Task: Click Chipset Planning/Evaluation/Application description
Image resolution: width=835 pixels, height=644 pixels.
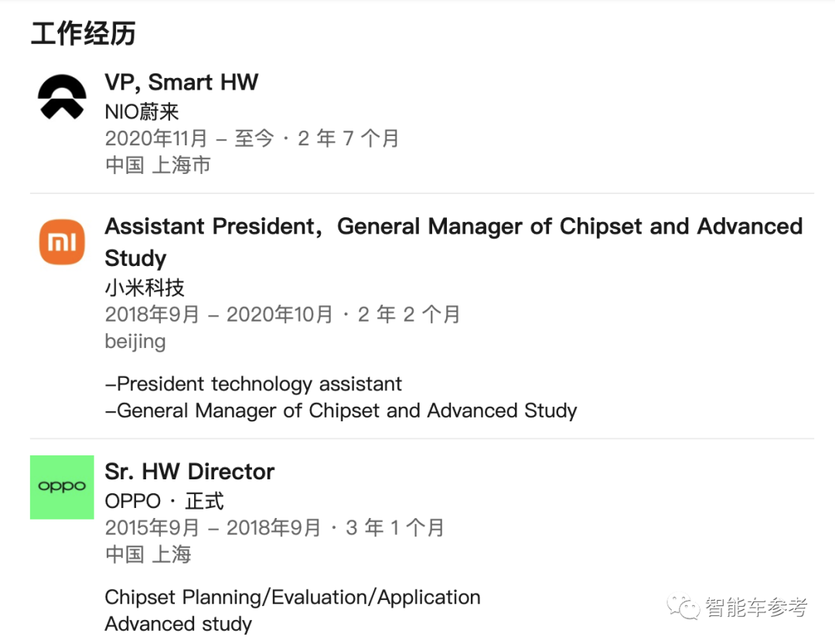Action: coord(292,598)
